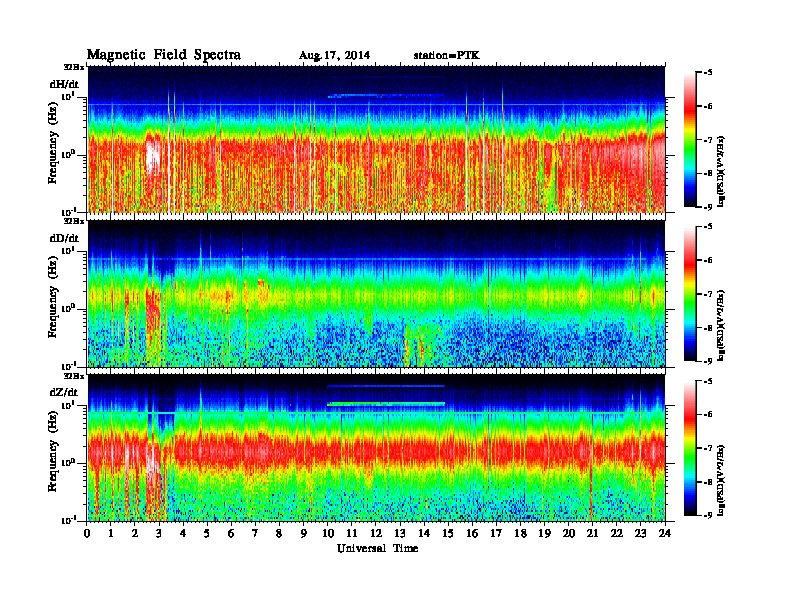Click the log PSD label beside dH/dt colorbar
This screenshot has height=612, width=792.
pyautogui.click(x=721, y=171)
